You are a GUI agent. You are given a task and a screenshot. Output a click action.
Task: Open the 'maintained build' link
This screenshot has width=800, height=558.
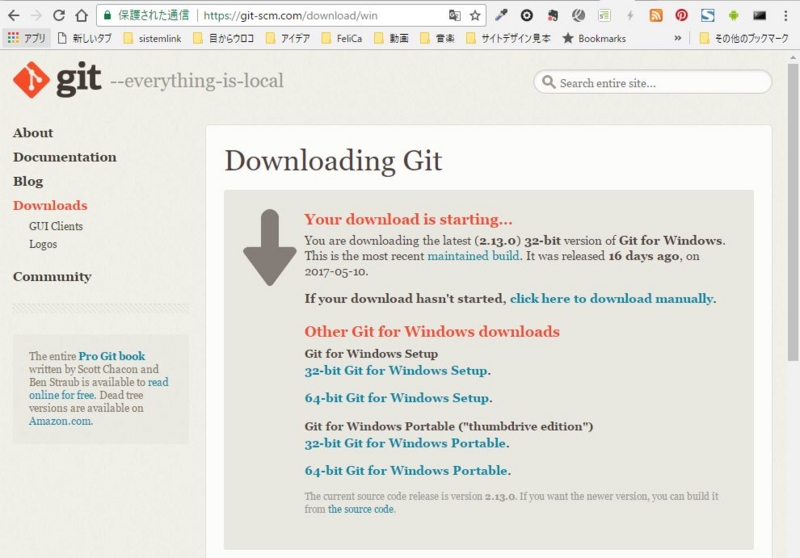(x=473, y=256)
